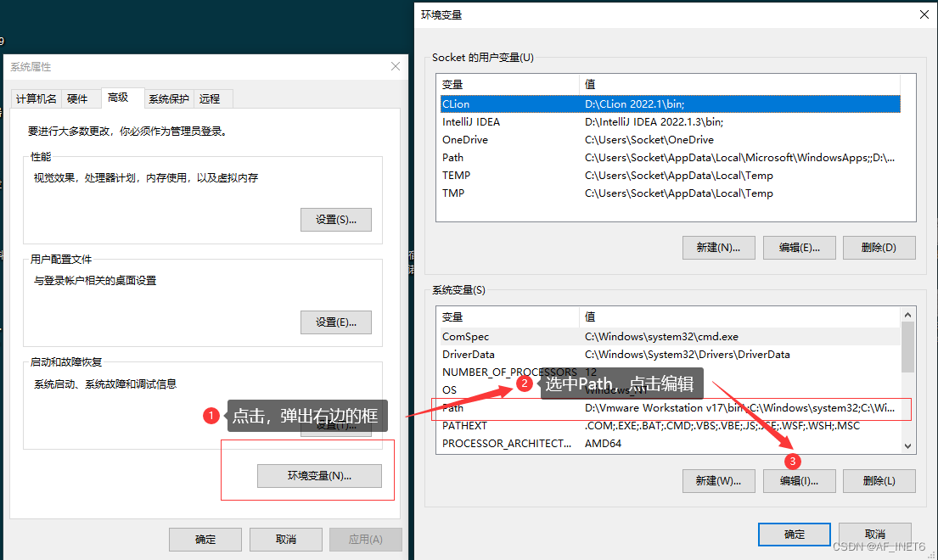
Task: Click 删除(L) for system variables
Action: point(879,480)
